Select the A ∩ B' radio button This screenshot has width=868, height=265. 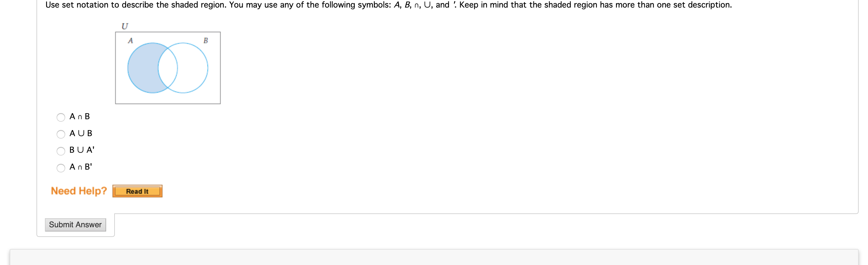pyautogui.click(x=61, y=168)
